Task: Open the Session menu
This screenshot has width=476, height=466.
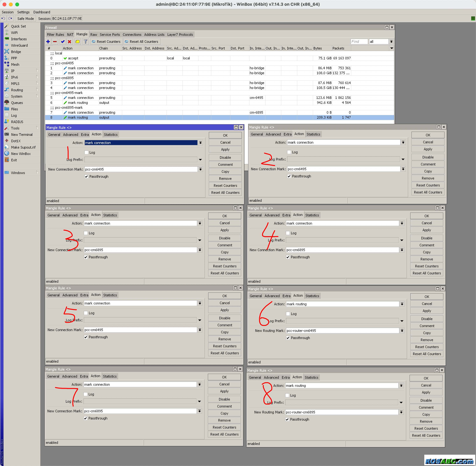Action: (8, 12)
